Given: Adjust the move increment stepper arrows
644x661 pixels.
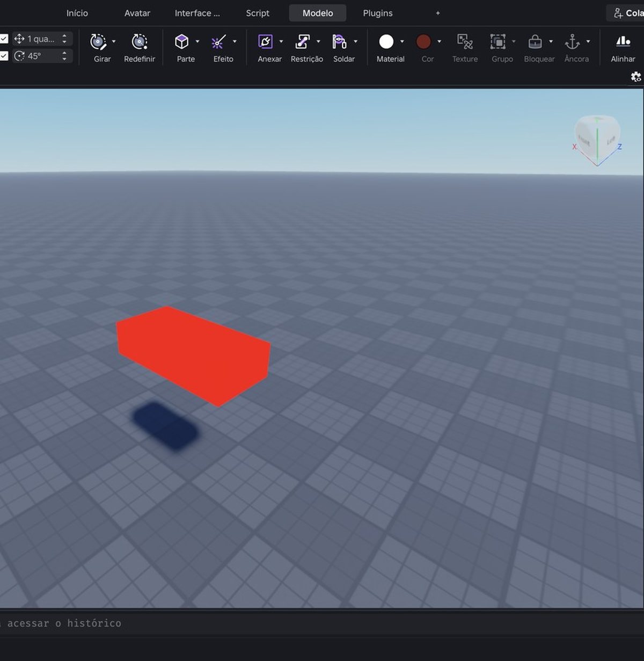Looking at the screenshot, I should (x=64, y=39).
